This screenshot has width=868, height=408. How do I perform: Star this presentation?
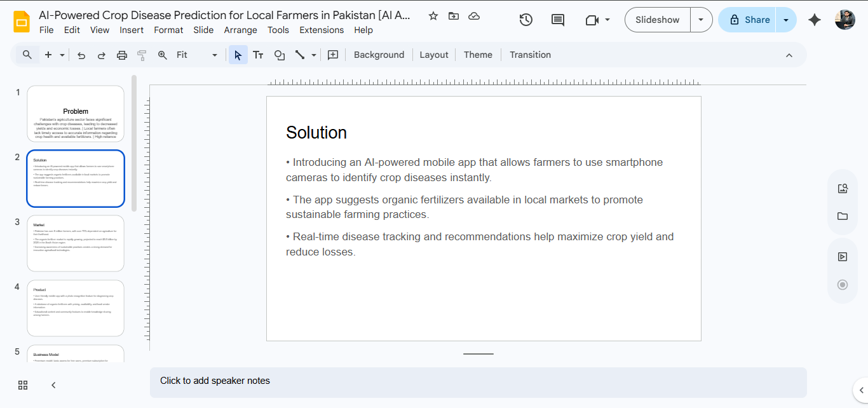433,16
